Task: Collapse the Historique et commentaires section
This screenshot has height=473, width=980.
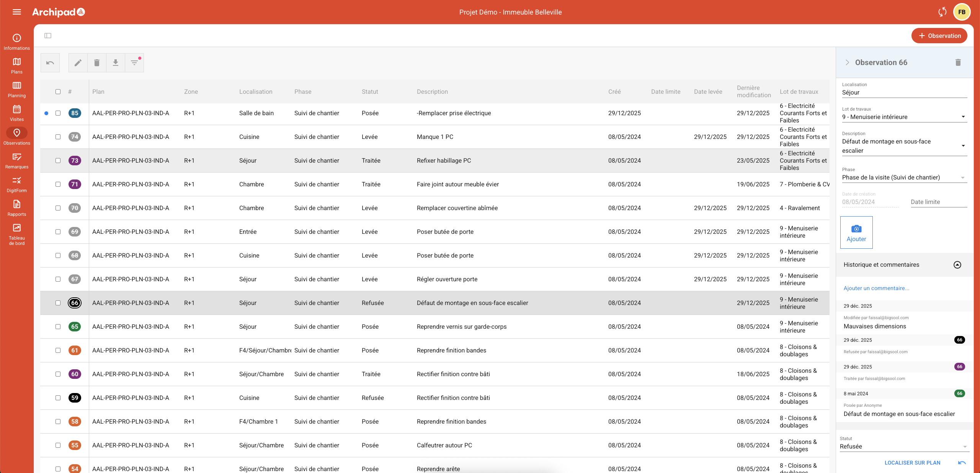Action: (x=957, y=265)
